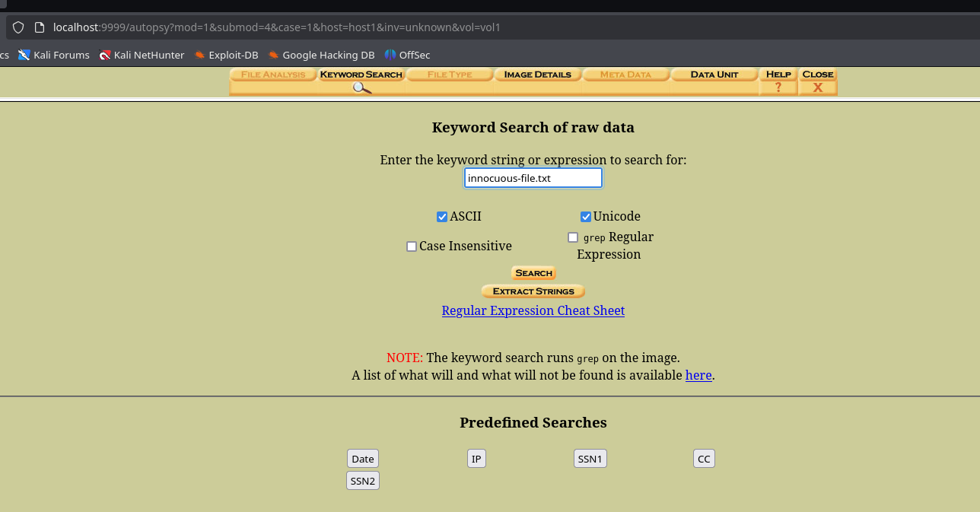Viewport: 980px width, 512px height.
Task: Run the predefined IP search
Action: [x=476, y=459]
